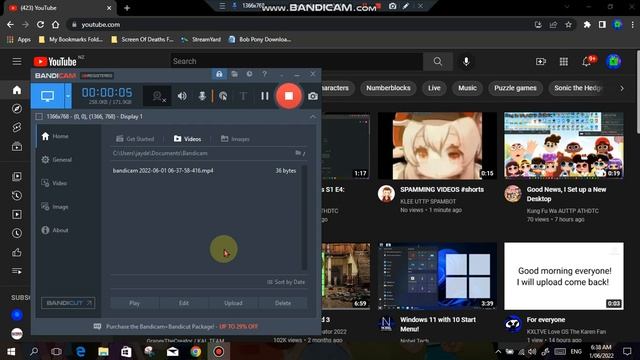The height and width of the screenshot is (360, 640).
Task: Click the Edit button in Bandicam
Action: [184, 303]
